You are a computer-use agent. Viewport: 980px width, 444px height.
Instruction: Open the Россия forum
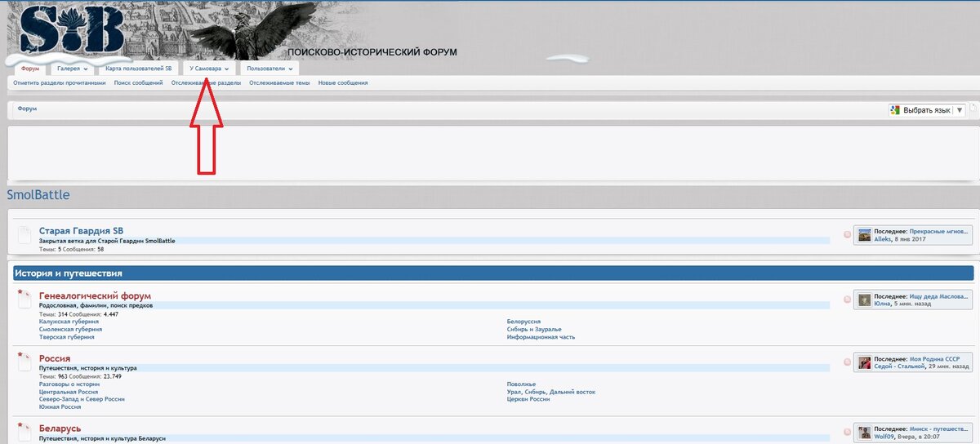55,358
